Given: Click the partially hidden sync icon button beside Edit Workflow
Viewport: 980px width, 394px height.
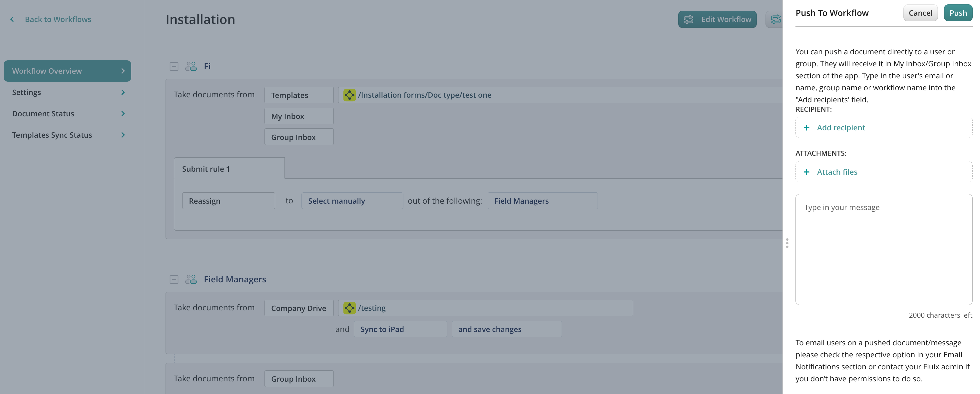Looking at the screenshot, I should tap(775, 19).
